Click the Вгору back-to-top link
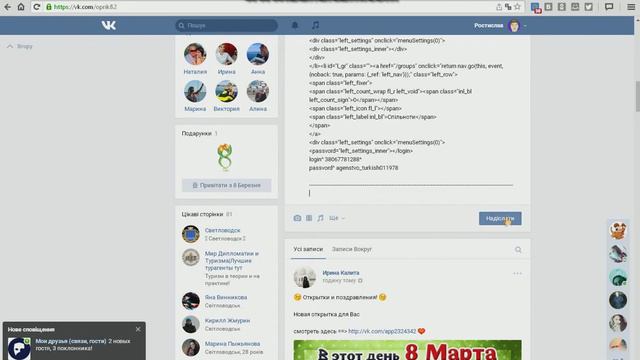This screenshot has height=360, width=640. tap(20, 46)
